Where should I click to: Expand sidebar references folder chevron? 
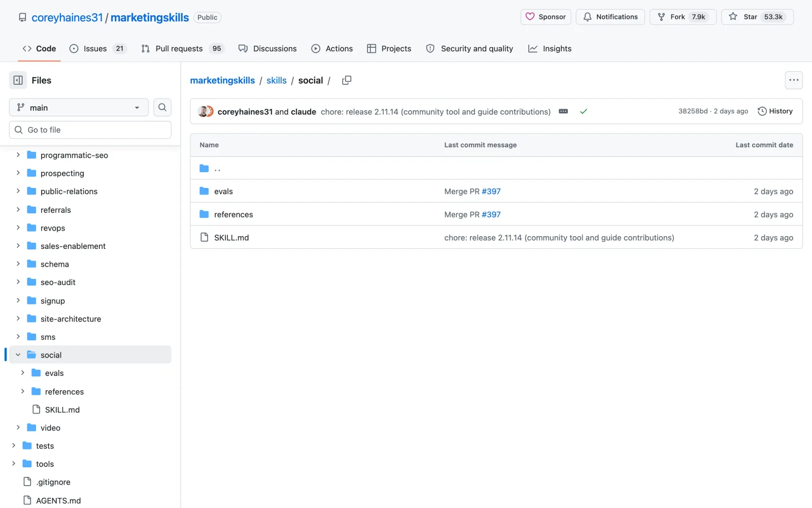pos(23,391)
